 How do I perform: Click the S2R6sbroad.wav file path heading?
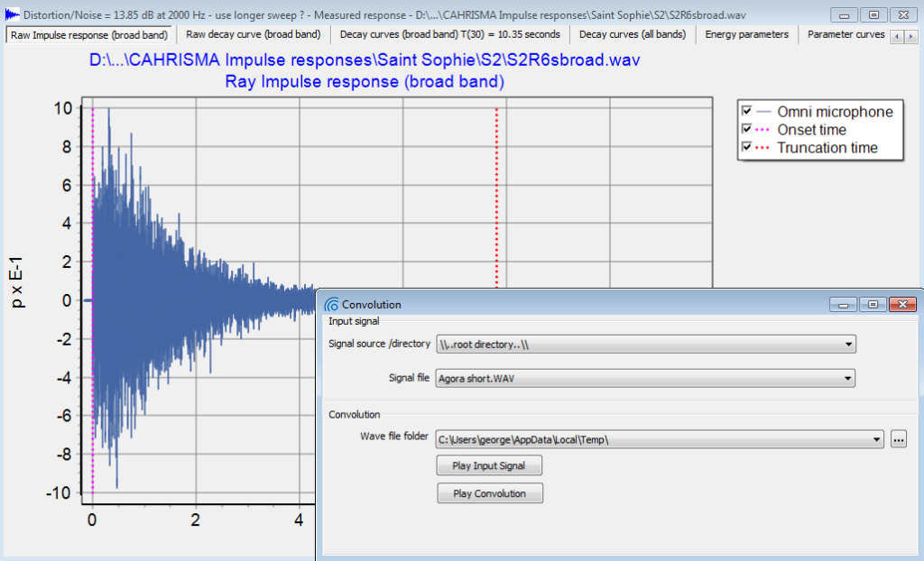tap(365, 60)
